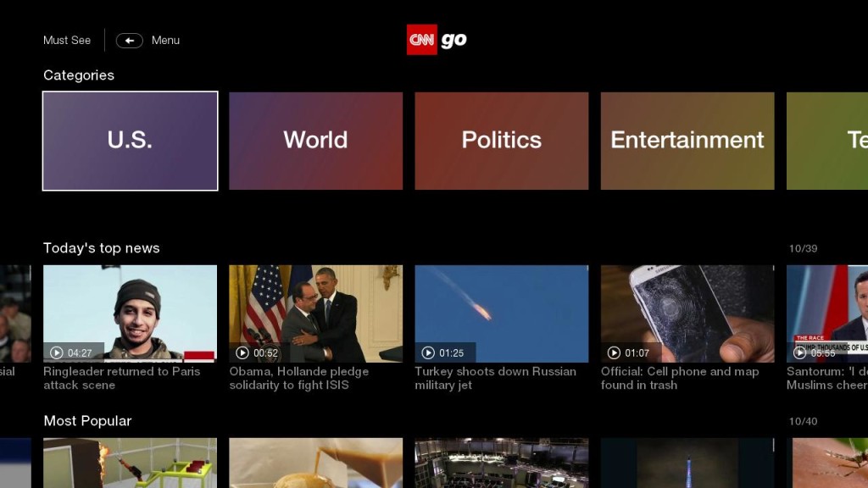Play the Turkey shoots down Russian jet video
Image resolution: width=868 pixels, height=488 pixels.
[501, 313]
